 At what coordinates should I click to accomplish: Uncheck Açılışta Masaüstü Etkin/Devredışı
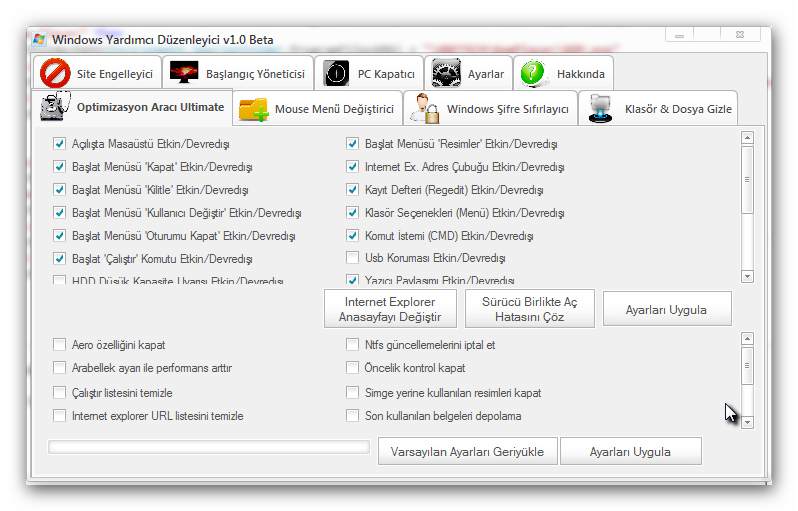(x=59, y=144)
